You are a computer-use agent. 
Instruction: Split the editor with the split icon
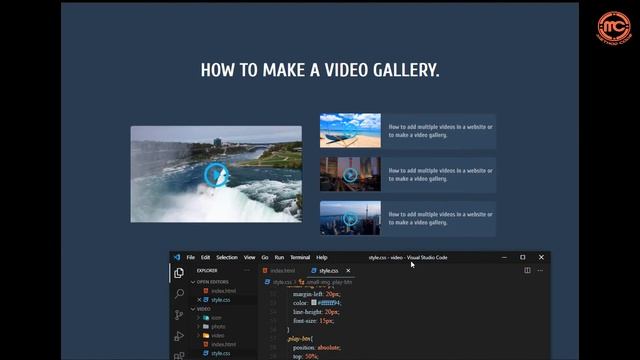coord(527,270)
